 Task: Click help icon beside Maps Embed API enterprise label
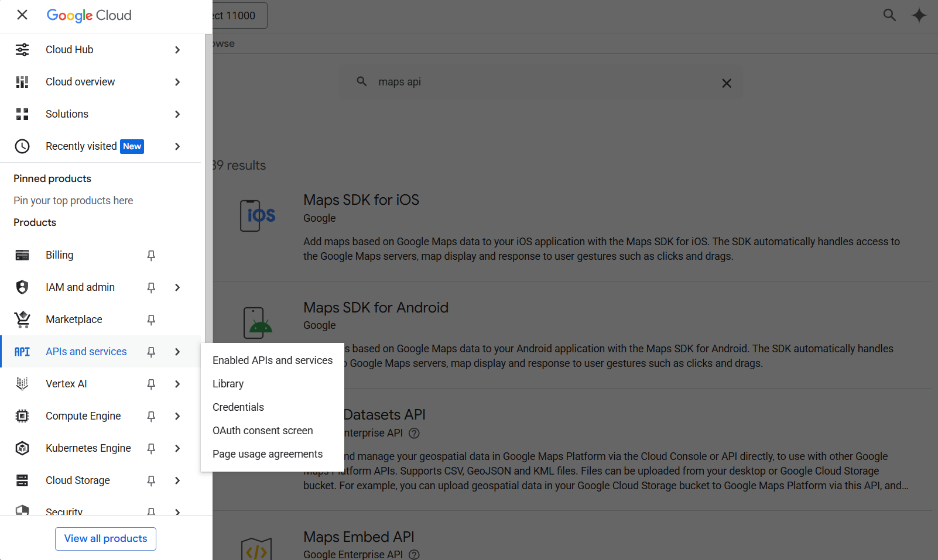414,555
